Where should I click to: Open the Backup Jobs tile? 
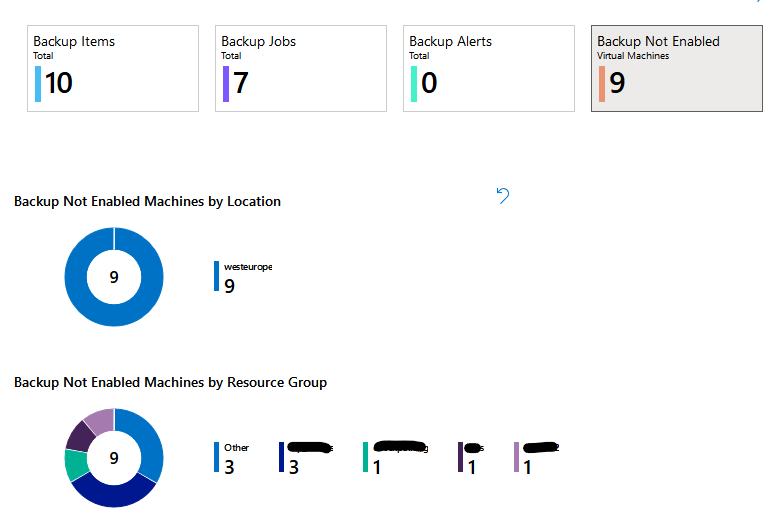point(300,68)
